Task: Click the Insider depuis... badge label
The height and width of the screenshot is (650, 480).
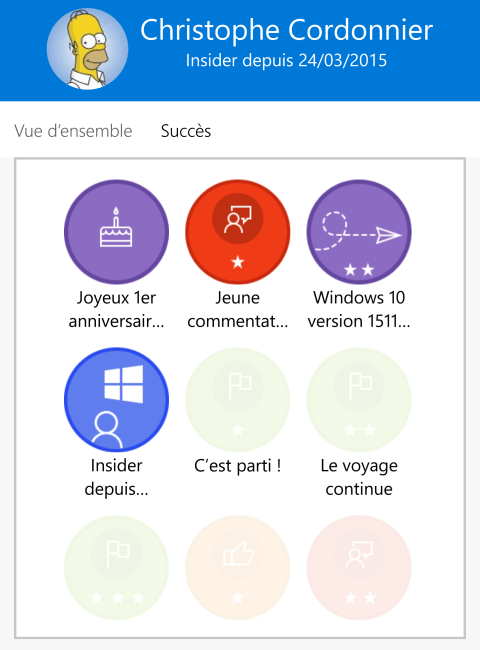Action: (116, 477)
